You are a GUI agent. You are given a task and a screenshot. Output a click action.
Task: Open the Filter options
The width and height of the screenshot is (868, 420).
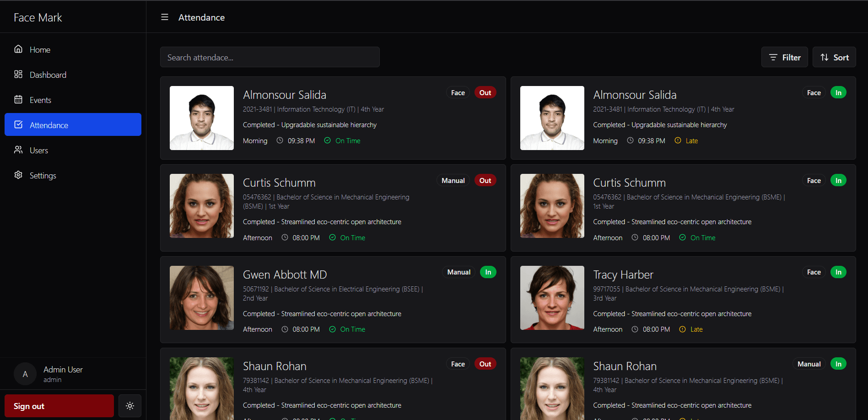tap(784, 57)
